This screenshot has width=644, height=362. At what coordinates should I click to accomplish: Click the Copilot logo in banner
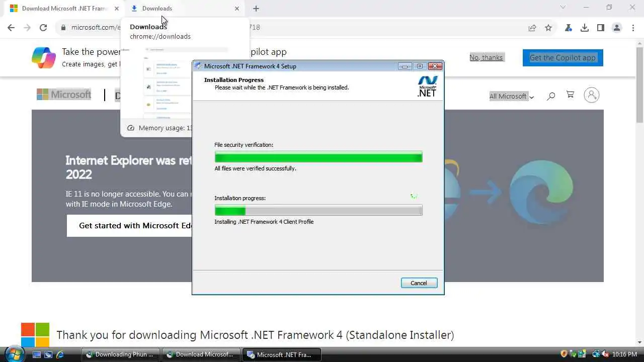44,57
